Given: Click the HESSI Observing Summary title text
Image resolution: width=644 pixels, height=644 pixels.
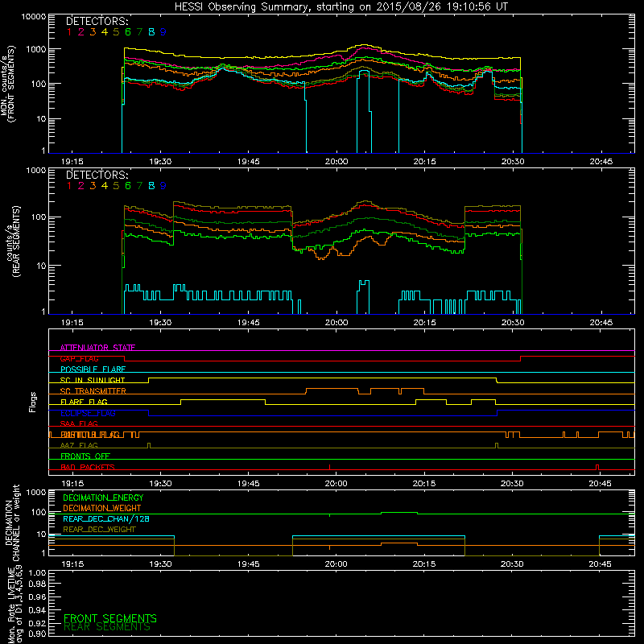Looking at the screenshot, I should tap(341, 6).
